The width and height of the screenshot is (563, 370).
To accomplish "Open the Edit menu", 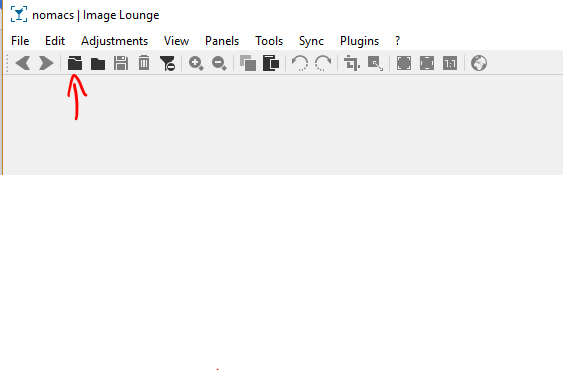I will (x=55, y=41).
